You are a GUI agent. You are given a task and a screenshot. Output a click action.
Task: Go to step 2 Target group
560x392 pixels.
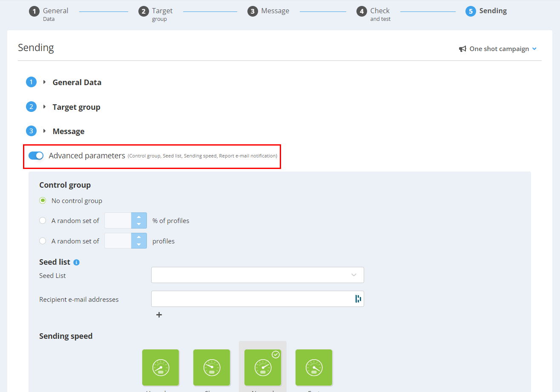(156, 14)
